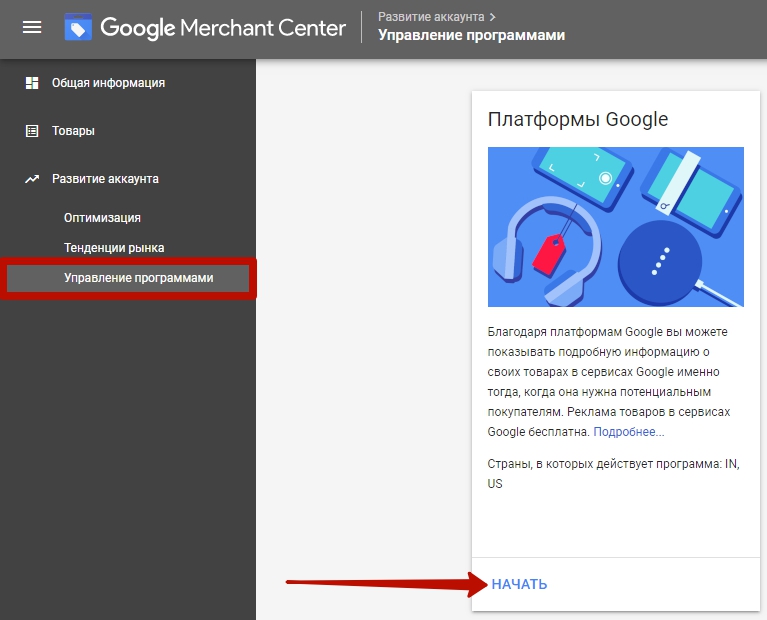The image size is (767, 620).
Task: Click the Развитие аккаунта trend icon
Action: coord(32,179)
